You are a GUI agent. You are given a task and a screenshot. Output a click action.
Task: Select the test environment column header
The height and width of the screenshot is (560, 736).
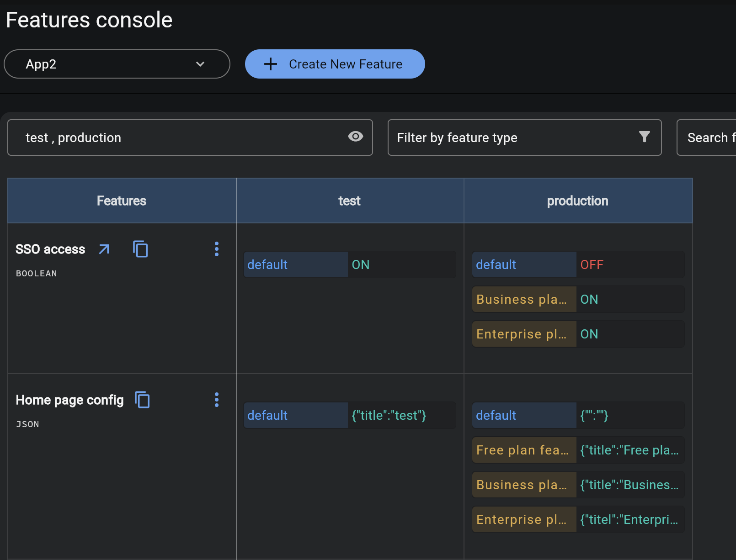tap(350, 201)
